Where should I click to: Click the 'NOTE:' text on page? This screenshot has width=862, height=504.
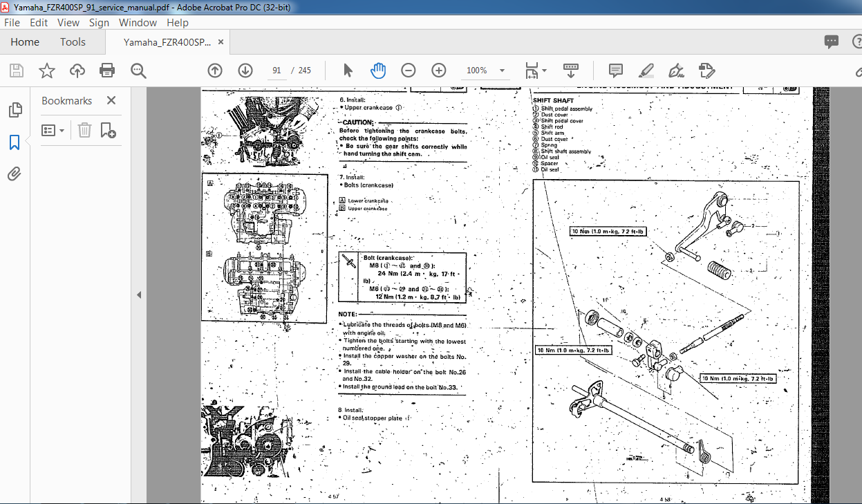(x=348, y=314)
